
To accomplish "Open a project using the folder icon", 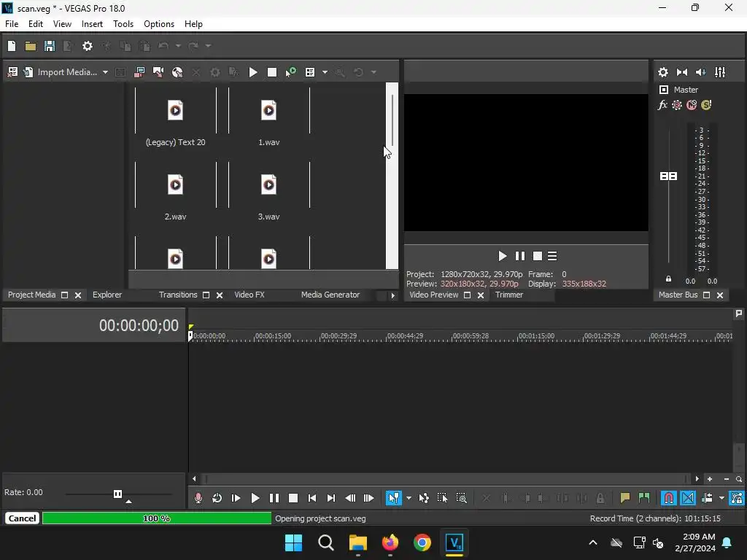I will [31, 46].
